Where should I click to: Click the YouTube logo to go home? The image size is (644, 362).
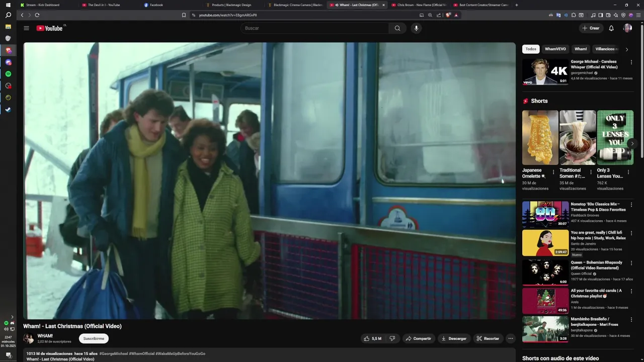click(49, 28)
